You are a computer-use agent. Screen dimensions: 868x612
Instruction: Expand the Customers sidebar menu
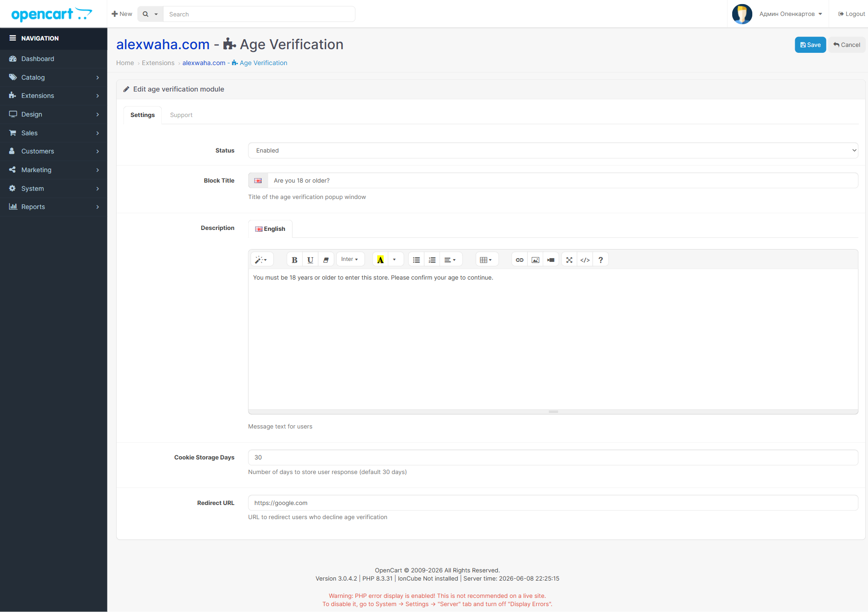point(54,151)
